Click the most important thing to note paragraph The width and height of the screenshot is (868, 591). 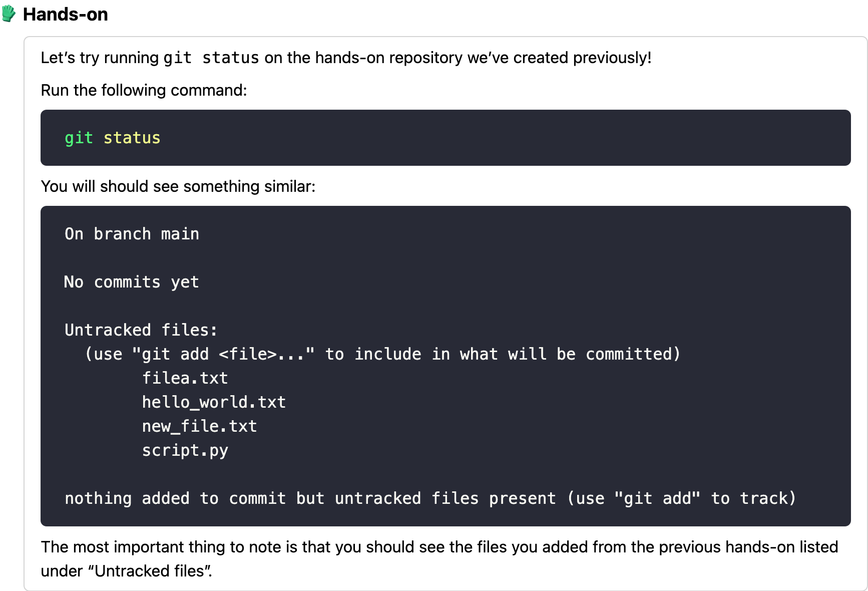point(439,547)
